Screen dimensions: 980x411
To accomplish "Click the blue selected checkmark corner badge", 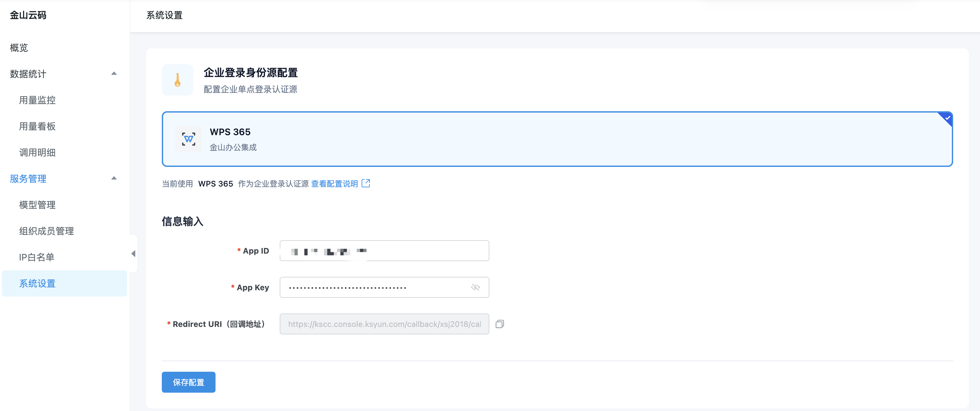I will (x=947, y=117).
